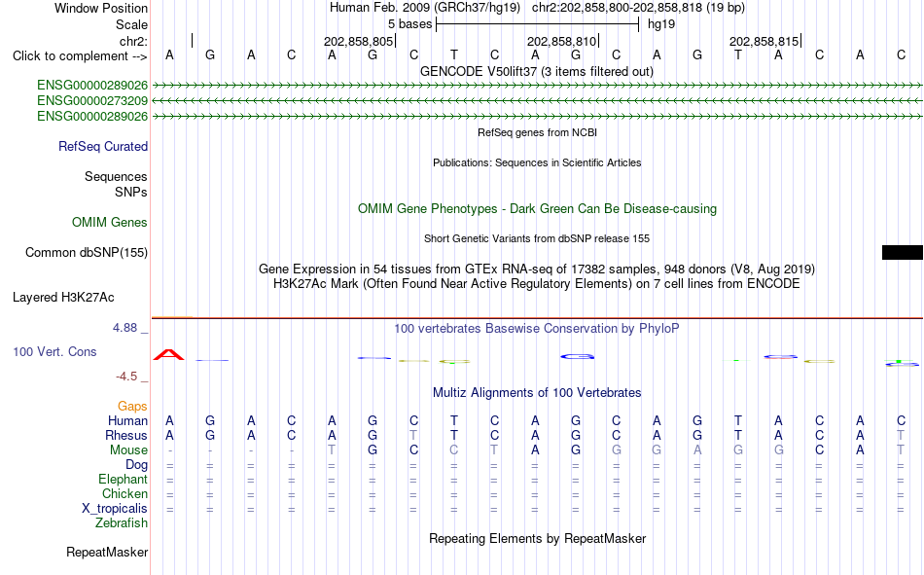Select the X_tropicalis alignment row label
Image resolution: width=924 pixels, height=575 pixels.
[x=115, y=509]
